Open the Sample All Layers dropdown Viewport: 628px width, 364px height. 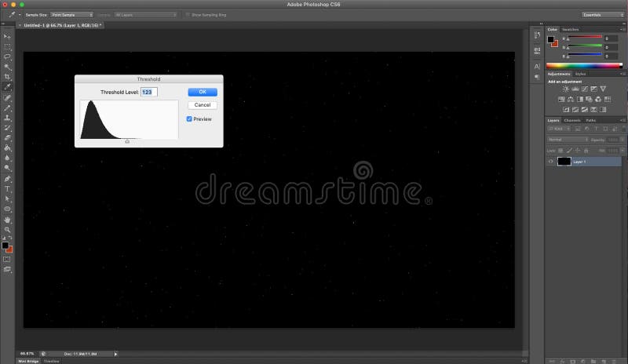click(145, 15)
